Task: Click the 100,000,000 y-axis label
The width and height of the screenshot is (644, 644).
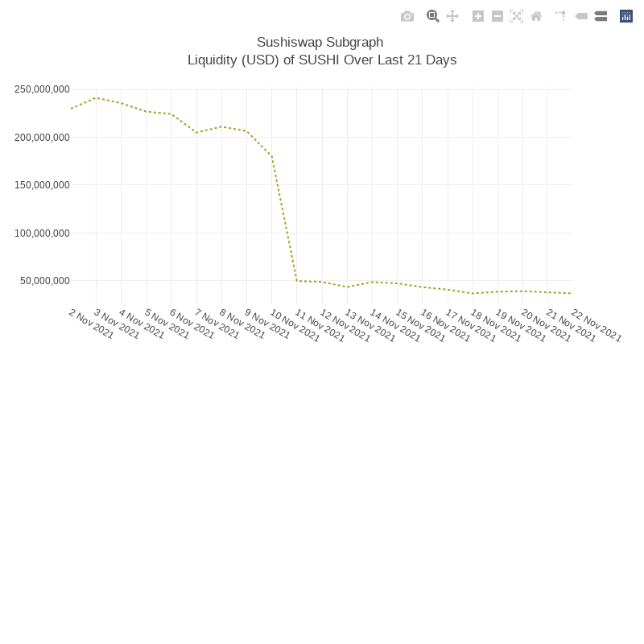Action: click(x=42, y=233)
